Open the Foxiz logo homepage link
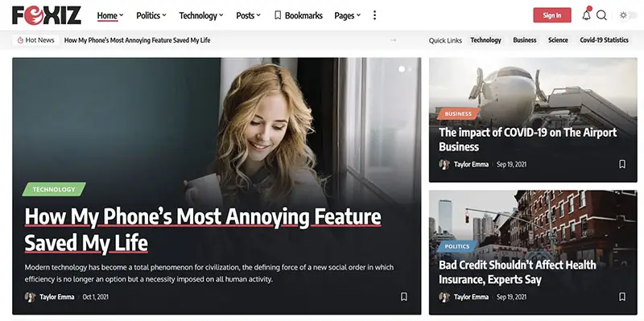This screenshot has height=321, width=644. click(47, 15)
